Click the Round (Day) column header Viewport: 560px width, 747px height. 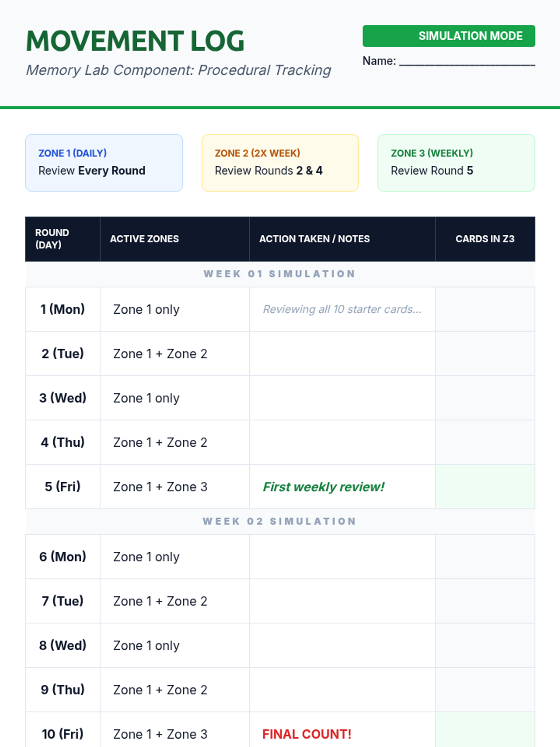click(63, 239)
